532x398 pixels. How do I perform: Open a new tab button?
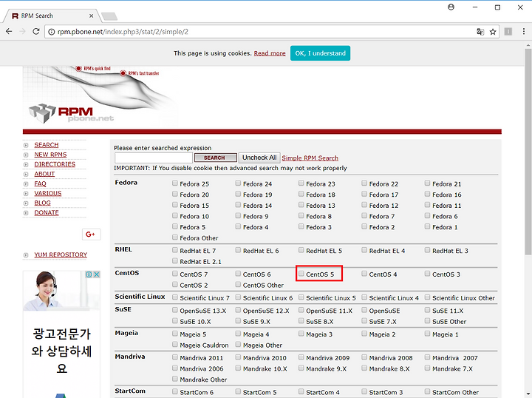click(109, 16)
